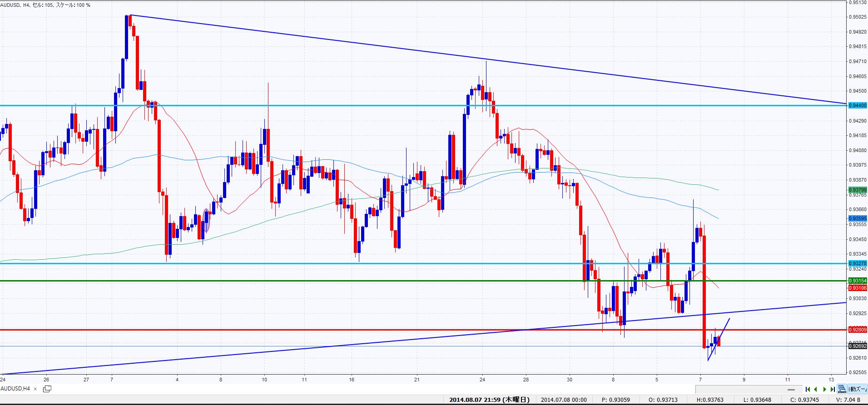
Task: Click the red 0.92809 price label
Action: (858, 330)
